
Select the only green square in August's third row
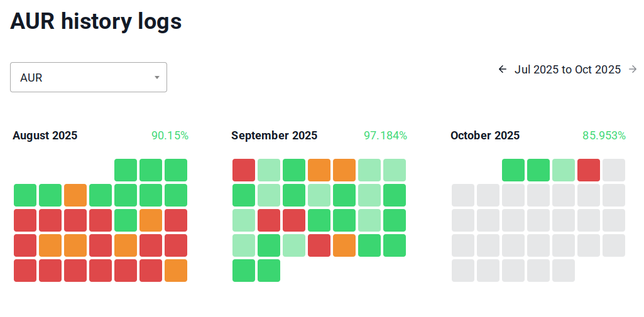(x=126, y=220)
